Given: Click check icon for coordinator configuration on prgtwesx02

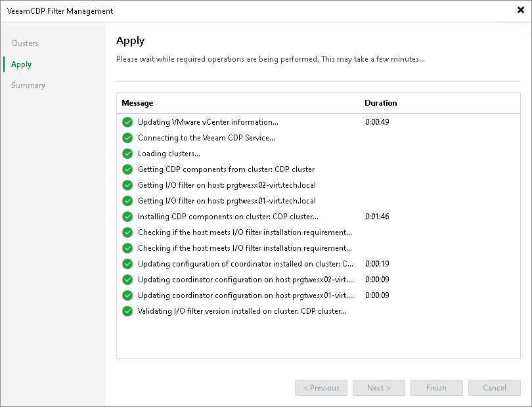Looking at the screenshot, I should point(127,280).
